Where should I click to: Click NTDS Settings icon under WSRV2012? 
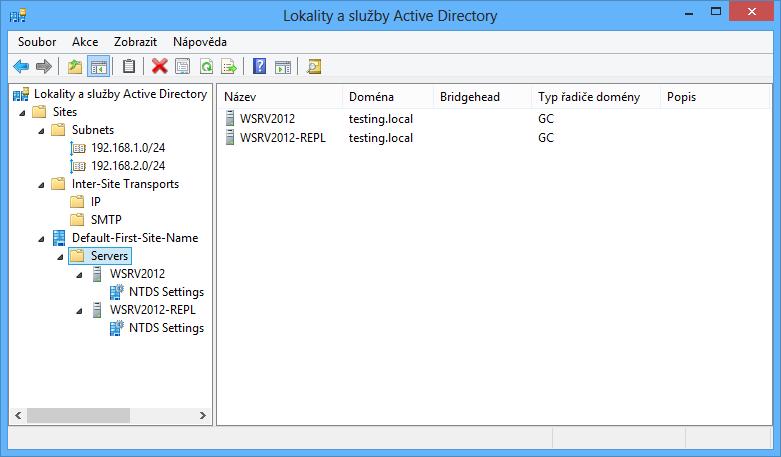117,292
